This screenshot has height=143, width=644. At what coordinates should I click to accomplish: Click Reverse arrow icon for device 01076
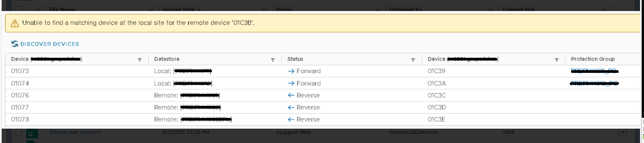pos(291,95)
